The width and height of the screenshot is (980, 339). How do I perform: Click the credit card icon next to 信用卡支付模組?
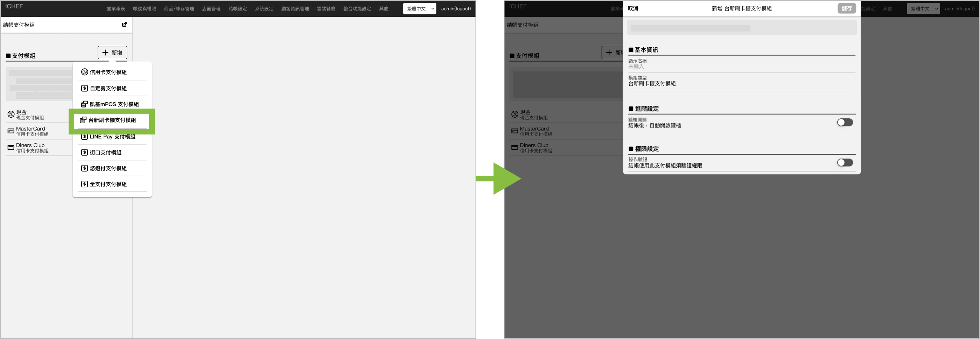(84, 72)
